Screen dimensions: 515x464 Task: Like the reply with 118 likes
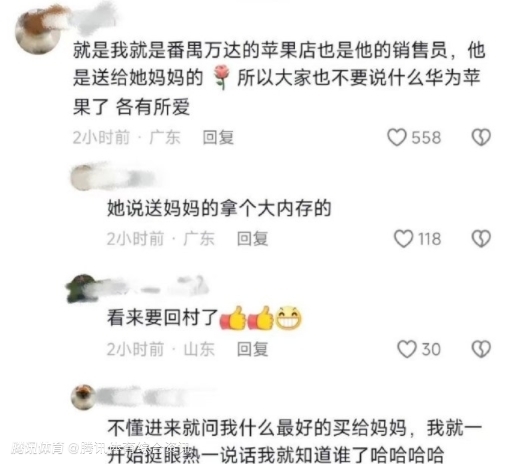point(403,239)
